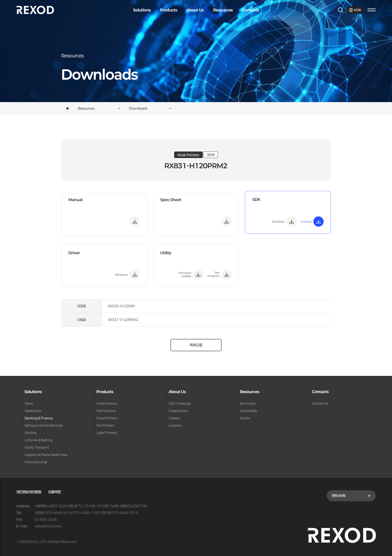Viewport: 392px width, 556px height.
Task: Download the Android SDK
Action: coord(318,222)
